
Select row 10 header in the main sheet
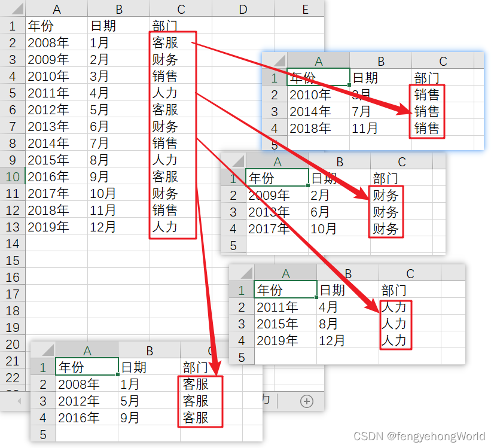[12, 176]
